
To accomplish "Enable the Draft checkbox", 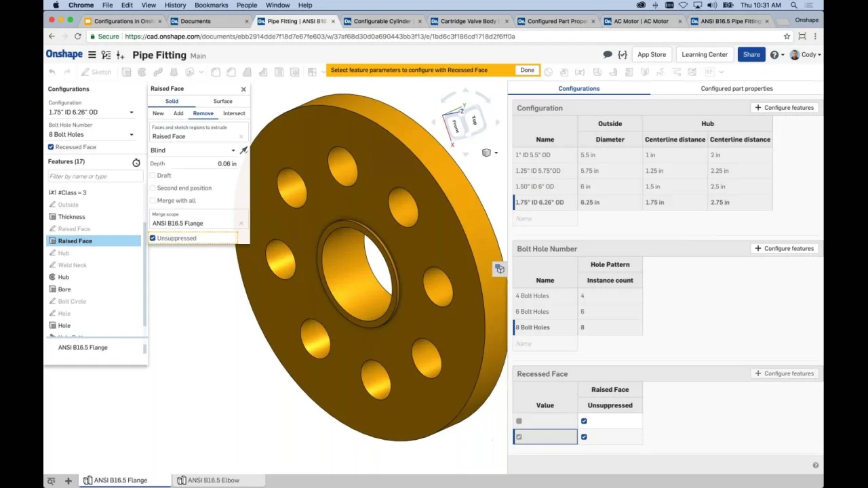I will click(x=153, y=176).
